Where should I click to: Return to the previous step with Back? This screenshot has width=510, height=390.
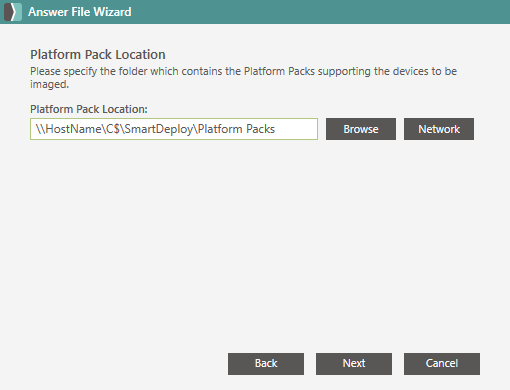[x=266, y=364]
